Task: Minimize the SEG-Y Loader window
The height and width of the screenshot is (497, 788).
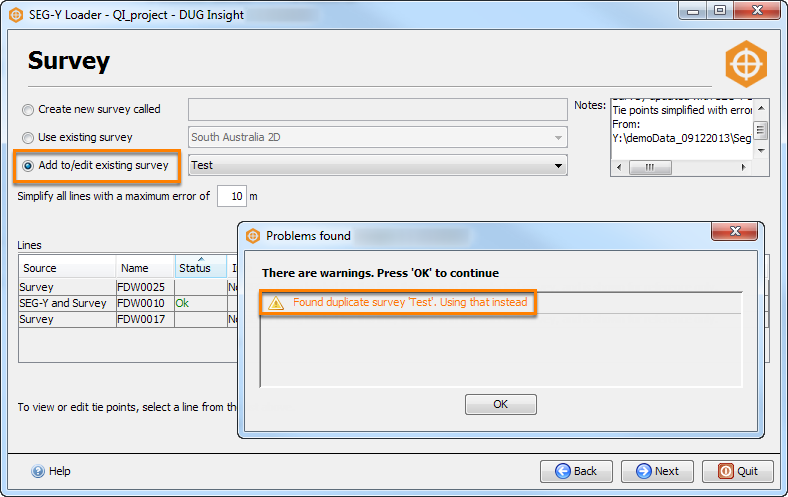Action: [693, 11]
